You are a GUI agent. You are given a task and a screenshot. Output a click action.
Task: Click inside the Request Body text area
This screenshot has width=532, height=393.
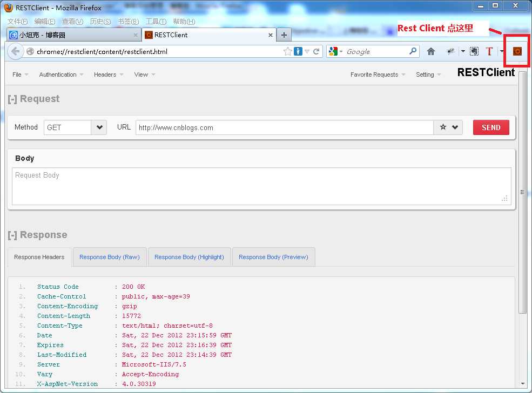(261, 186)
